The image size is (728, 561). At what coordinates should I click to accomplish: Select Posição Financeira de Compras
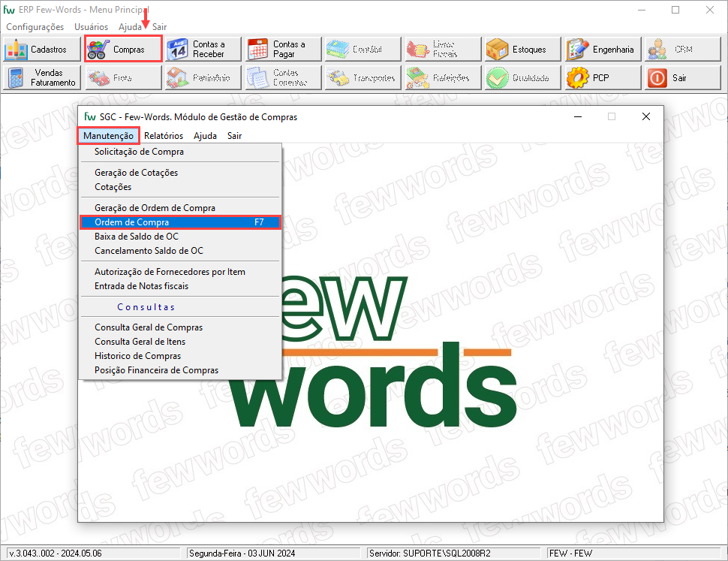pyautogui.click(x=180, y=370)
